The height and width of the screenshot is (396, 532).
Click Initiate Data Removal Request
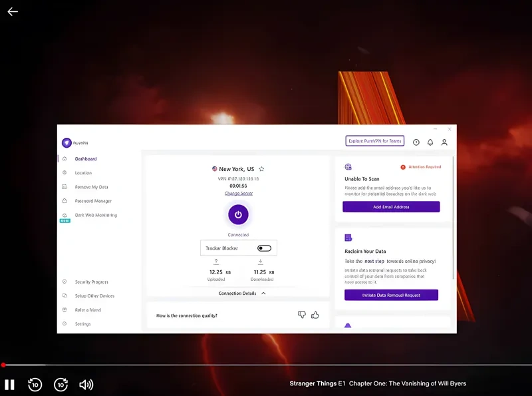[x=391, y=294]
